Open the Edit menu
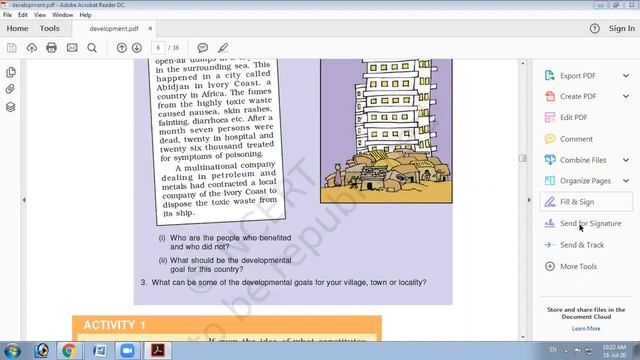The height and width of the screenshot is (360, 640). 23,15
